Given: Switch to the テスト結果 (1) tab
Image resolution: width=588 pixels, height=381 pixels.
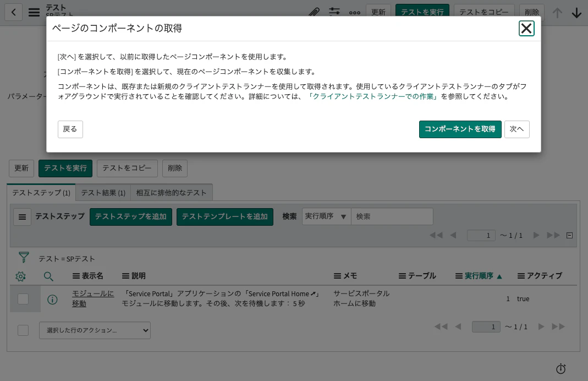Looking at the screenshot, I should tap(103, 193).
